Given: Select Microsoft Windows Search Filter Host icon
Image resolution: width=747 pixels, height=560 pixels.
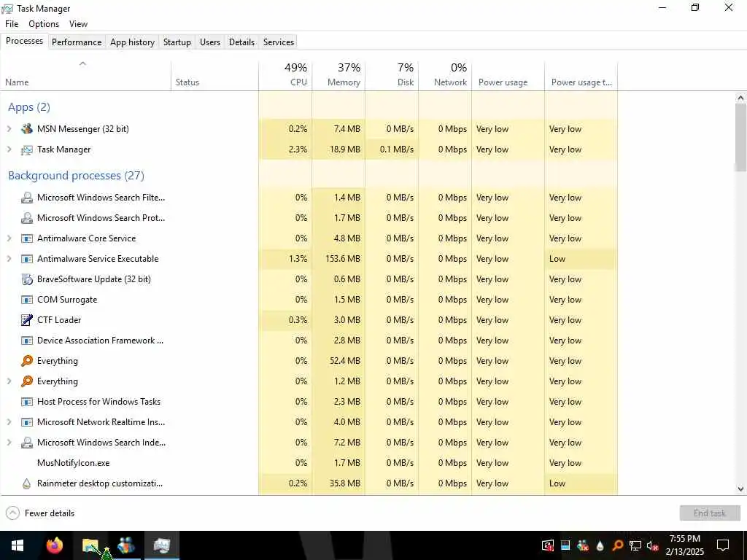Looking at the screenshot, I should click(27, 198).
